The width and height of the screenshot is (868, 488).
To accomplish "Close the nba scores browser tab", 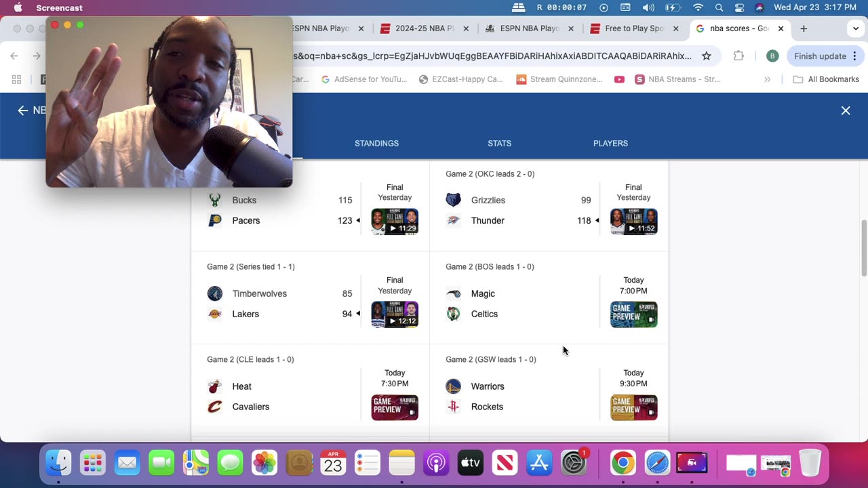I will pyautogui.click(x=781, y=28).
